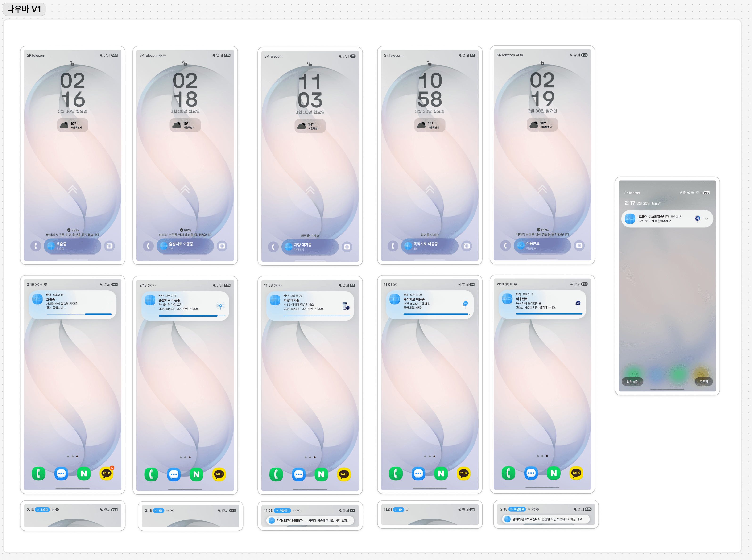Viewport: 752px width, 560px height.
Task: Tap the 차량대기 status pill beside 11:03
Action: click(282, 511)
